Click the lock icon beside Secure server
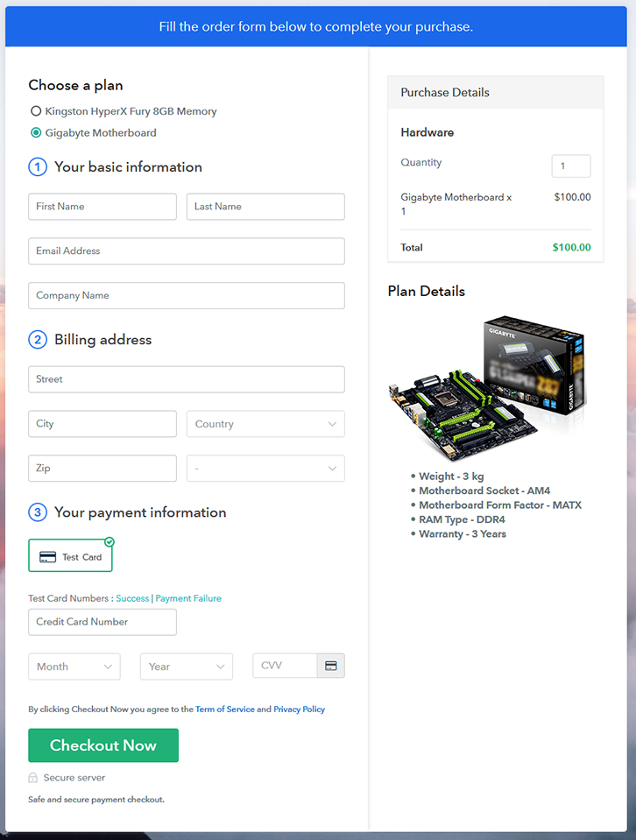 (x=32, y=777)
